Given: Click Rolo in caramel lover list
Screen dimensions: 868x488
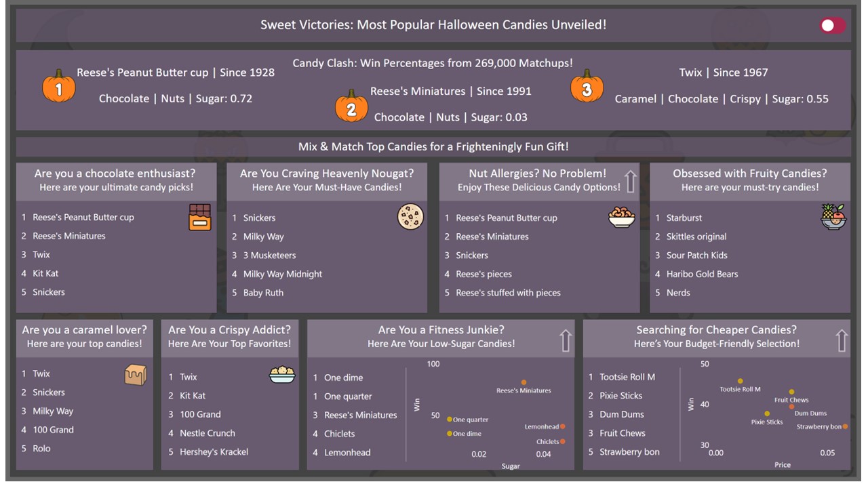Looking at the screenshot, I should [x=41, y=448].
